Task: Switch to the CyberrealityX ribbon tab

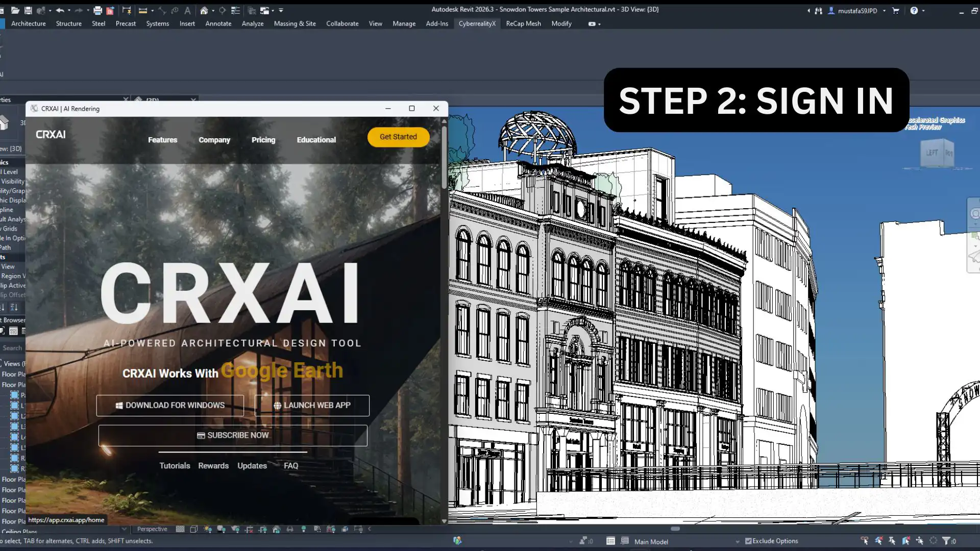Action: 477,23
